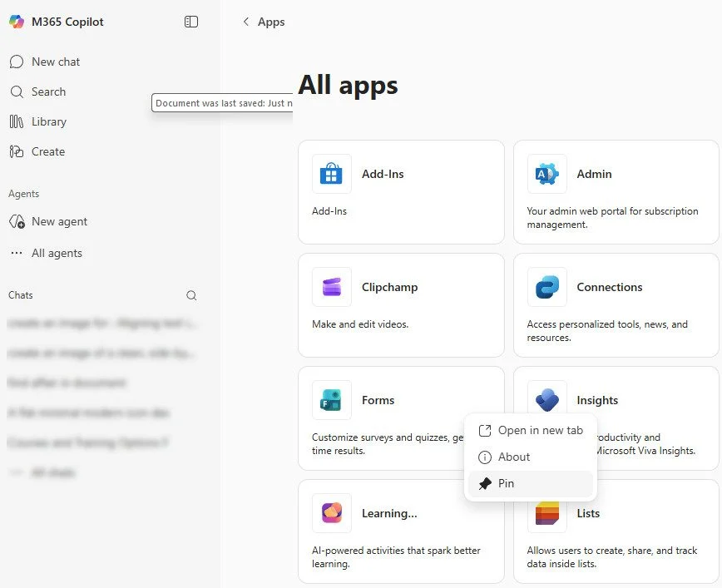Choose Open in new tab from context menu
The width and height of the screenshot is (722, 588).
[x=531, y=431]
